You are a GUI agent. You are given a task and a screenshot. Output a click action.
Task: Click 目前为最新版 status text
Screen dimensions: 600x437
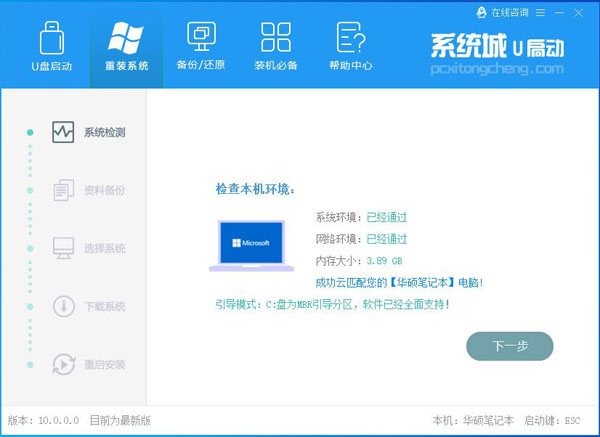click(x=120, y=421)
